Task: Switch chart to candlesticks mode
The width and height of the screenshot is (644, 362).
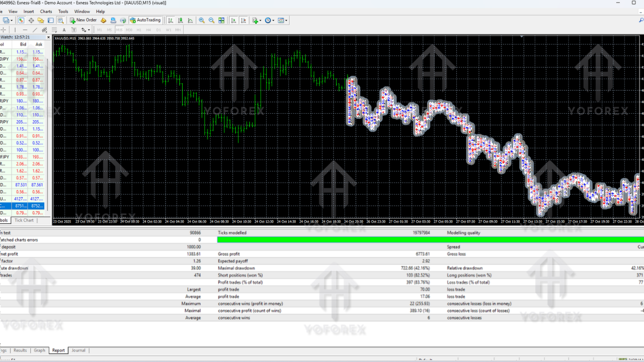Action: pyautogui.click(x=180, y=21)
